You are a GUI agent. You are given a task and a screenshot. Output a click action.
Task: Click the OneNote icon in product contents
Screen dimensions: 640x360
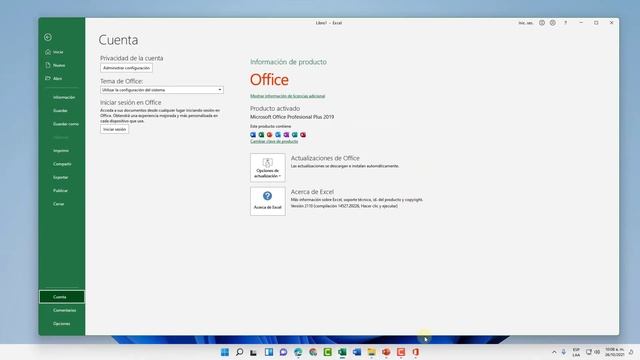(286, 135)
